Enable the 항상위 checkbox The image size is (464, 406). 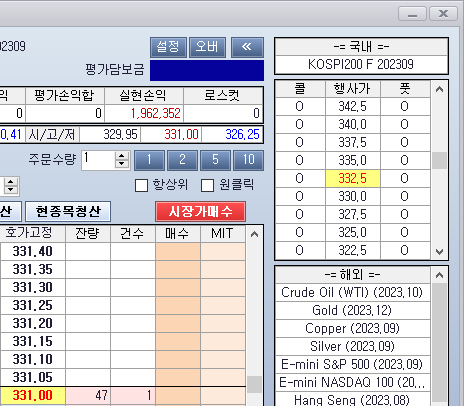141,185
